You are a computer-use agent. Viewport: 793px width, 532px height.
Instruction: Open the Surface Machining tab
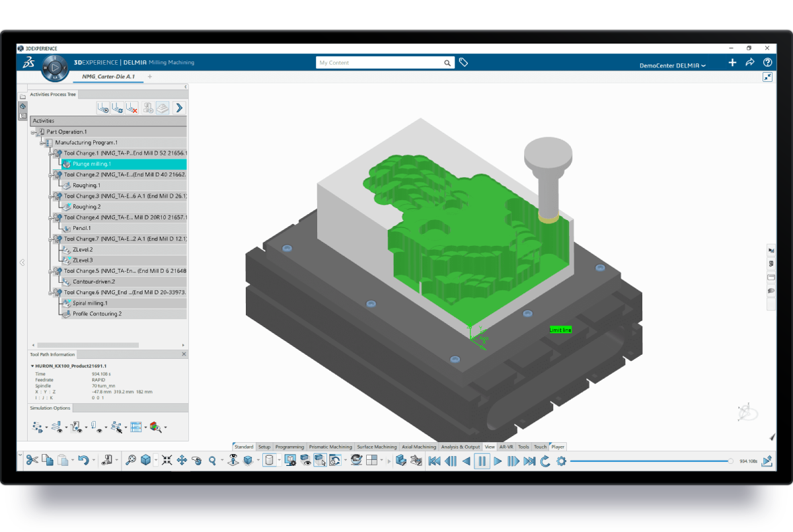(x=377, y=447)
